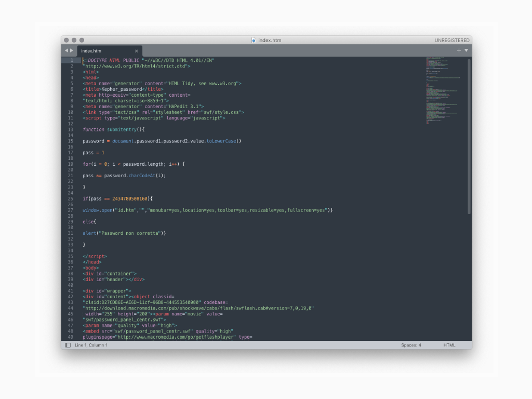The height and width of the screenshot is (399, 532).
Task: Open the 'Spaces: 4' indentation menu
Action: click(x=411, y=345)
